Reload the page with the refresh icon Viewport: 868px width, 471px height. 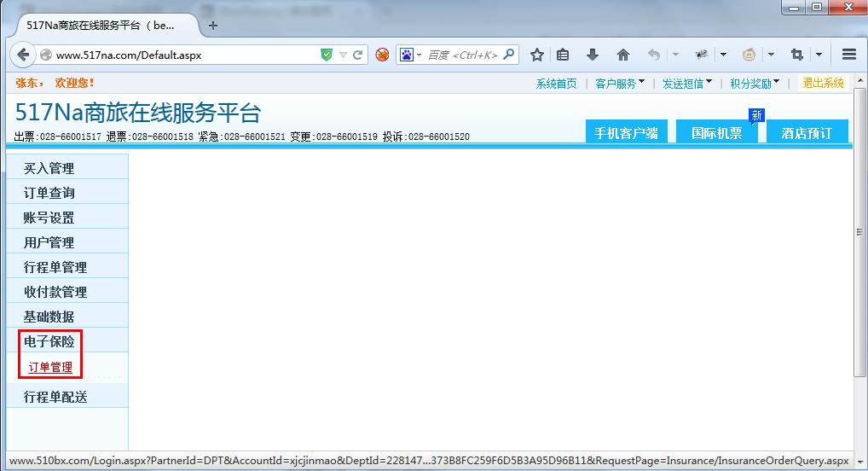tap(357, 55)
